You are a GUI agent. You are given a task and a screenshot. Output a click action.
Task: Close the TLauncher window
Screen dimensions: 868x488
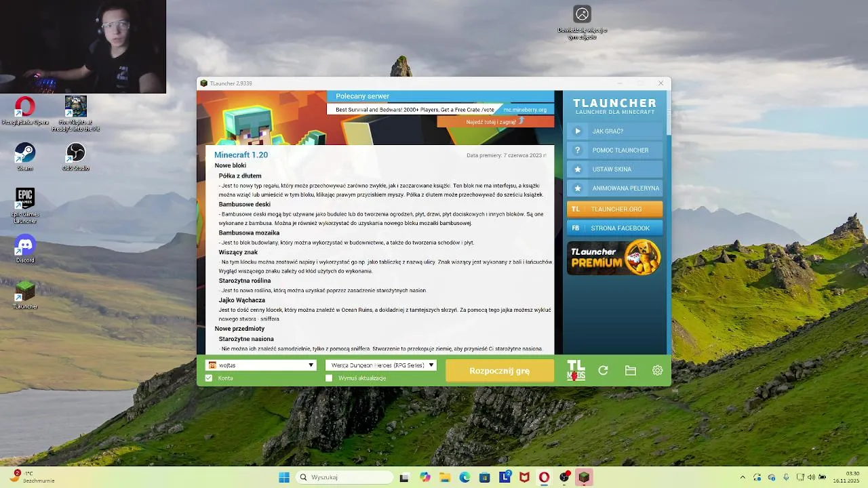point(660,83)
